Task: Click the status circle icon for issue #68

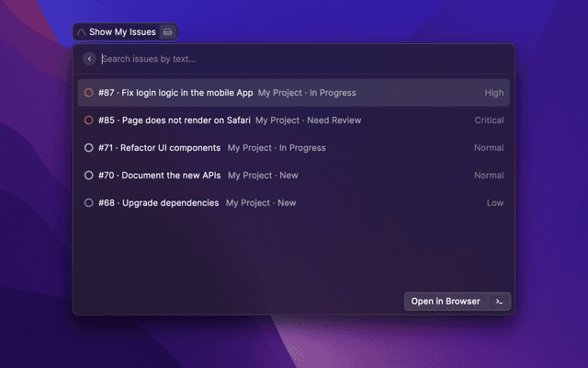Action: 89,203
